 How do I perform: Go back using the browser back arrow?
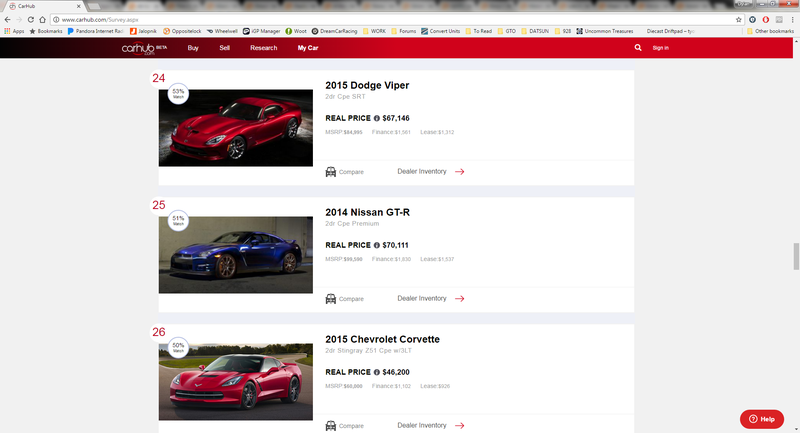7,19
